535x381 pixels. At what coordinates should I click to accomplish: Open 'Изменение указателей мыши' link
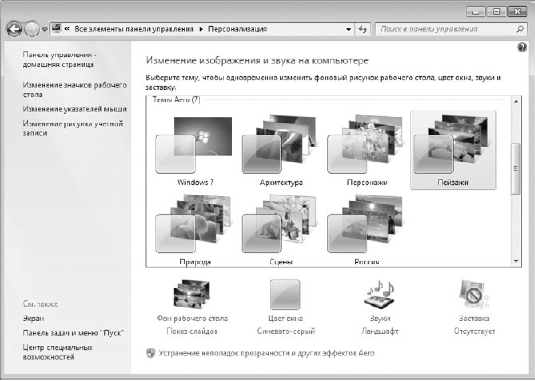pos(75,109)
